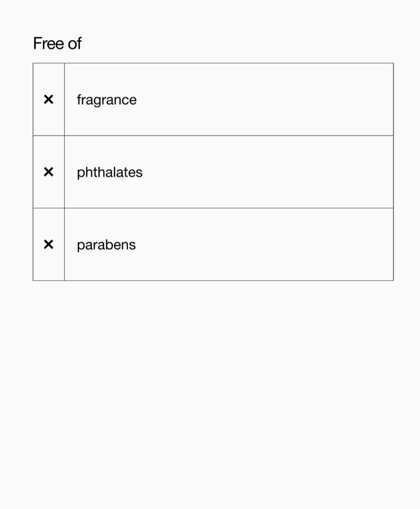Tap the X symbol beside parabens

tap(48, 244)
